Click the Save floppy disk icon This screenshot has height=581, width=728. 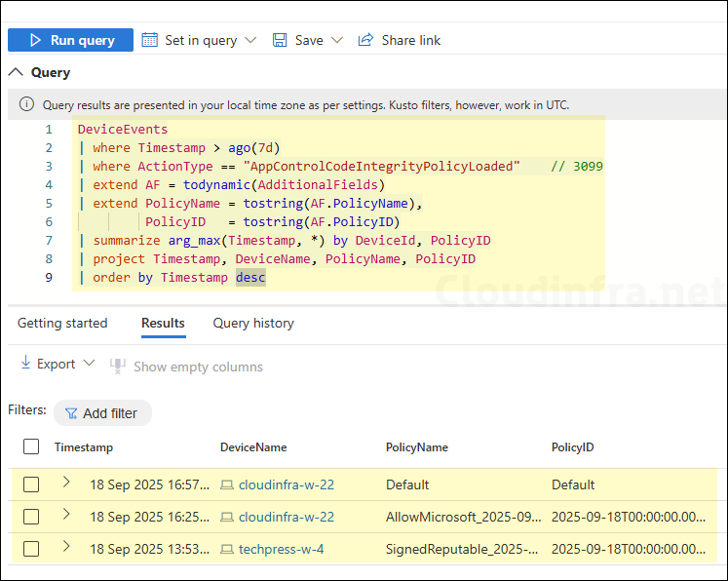(280, 40)
